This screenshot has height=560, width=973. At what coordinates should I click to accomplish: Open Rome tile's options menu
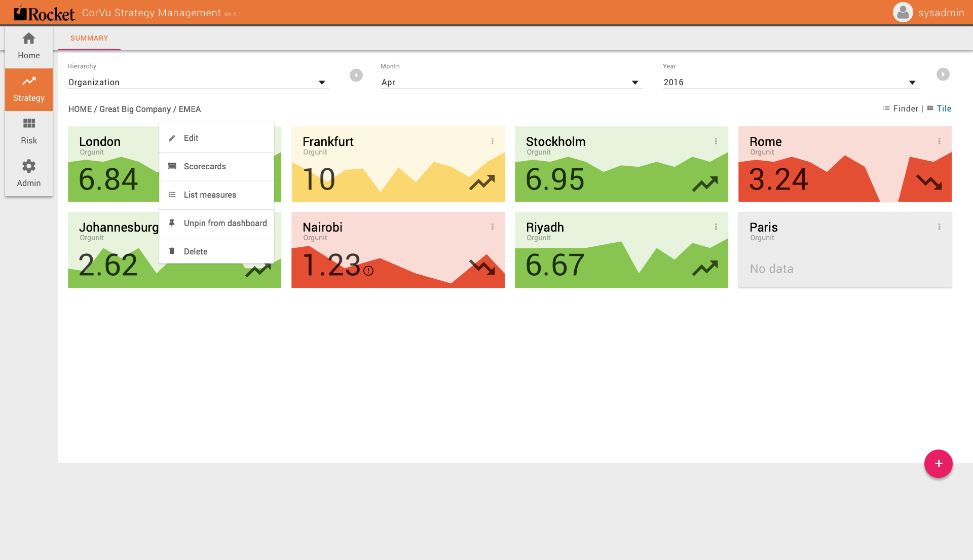pos(939,141)
